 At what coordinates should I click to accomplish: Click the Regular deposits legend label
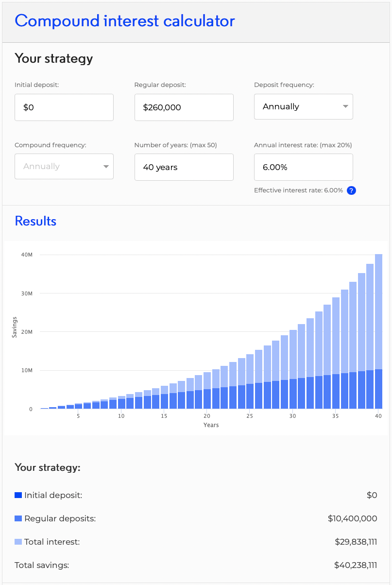coord(60,518)
